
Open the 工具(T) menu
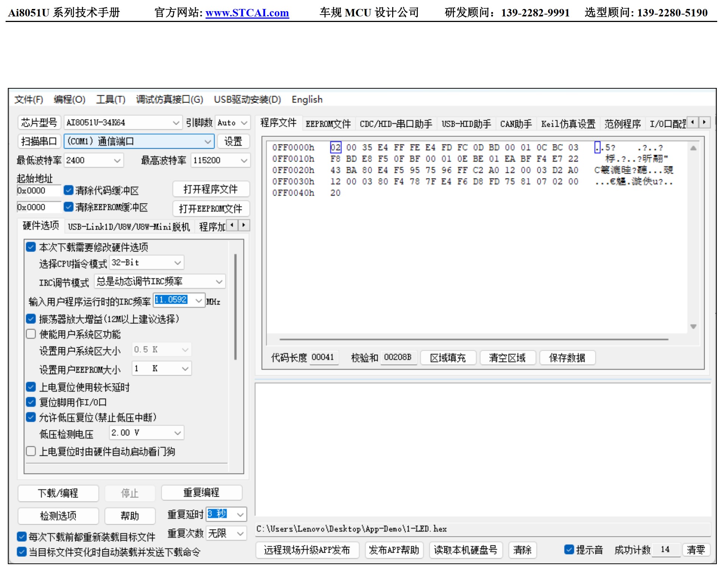[111, 99]
